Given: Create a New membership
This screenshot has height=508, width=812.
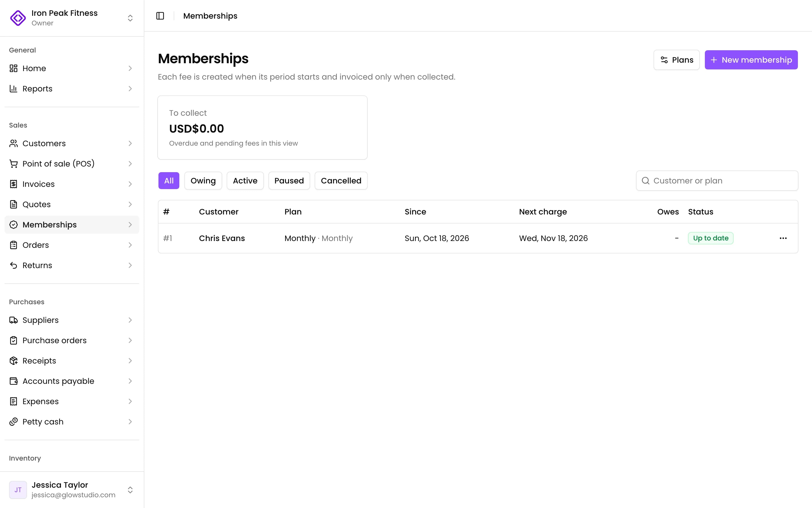Looking at the screenshot, I should tap(751, 60).
